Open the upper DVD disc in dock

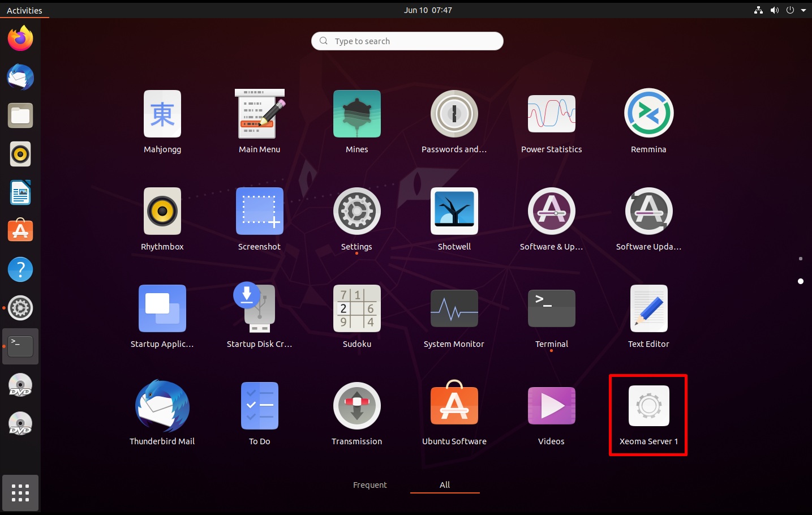(x=20, y=385)
